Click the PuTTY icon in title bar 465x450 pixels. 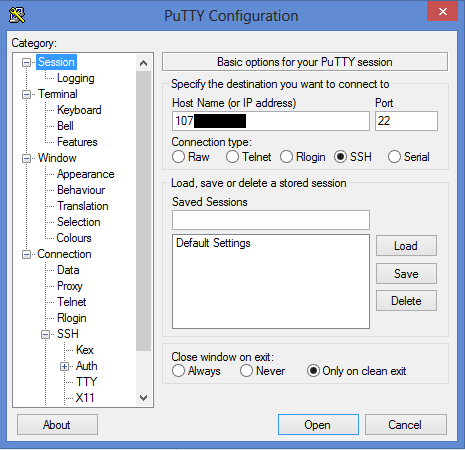[x=17, y=15]
